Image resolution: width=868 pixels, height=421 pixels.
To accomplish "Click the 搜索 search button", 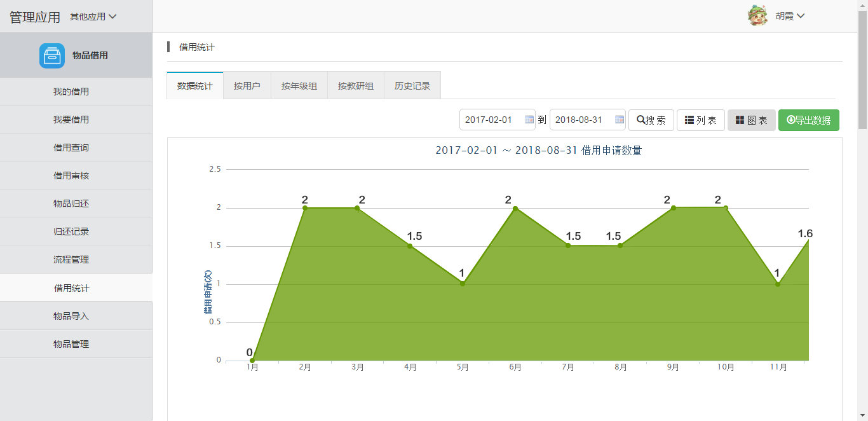I will (x=651, y=120).
